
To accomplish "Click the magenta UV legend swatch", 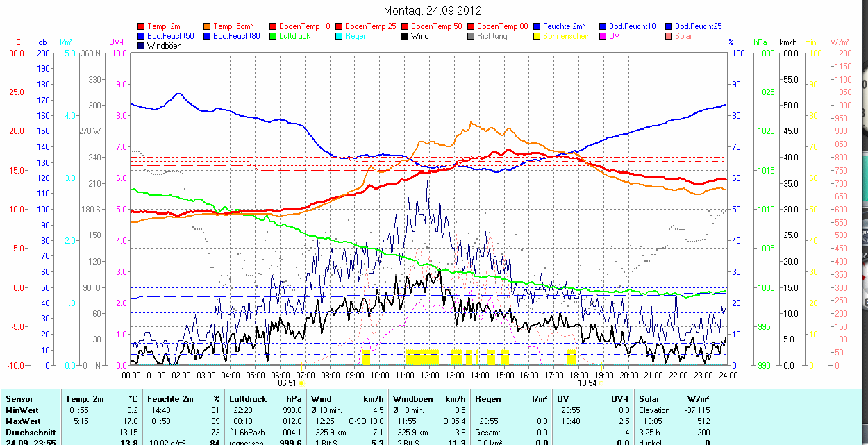I will pyautogui.click(x=603, y=36).
